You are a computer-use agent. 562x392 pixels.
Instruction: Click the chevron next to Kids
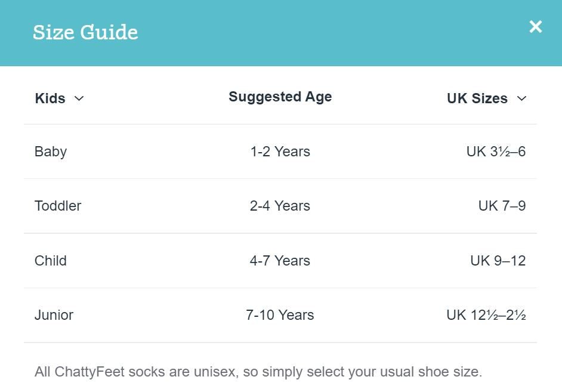coord(79,98)
